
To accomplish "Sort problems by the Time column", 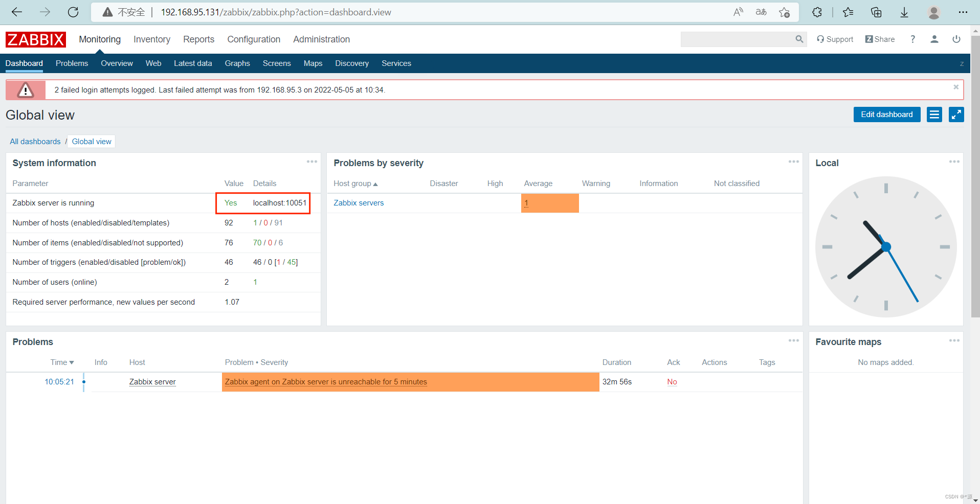I will (x=62, y=362).
